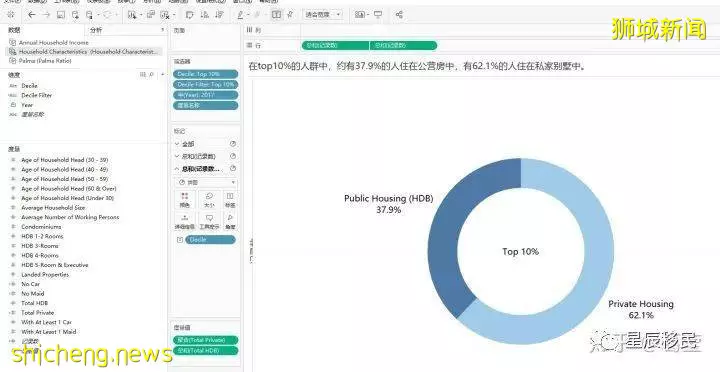Image resolution: width=720 pixels, height=372 pixels.
Task: Collapse the third 总和(记录数) marks section
Action: (x=177, y=169)
